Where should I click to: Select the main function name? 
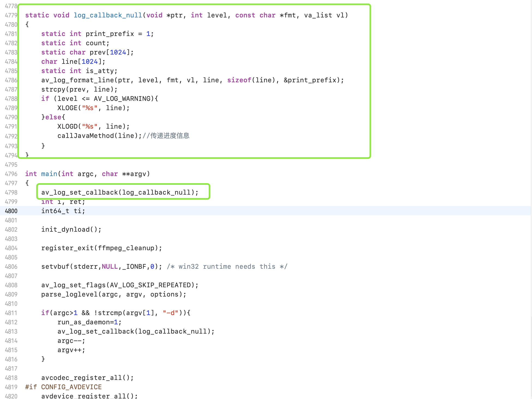[x=49, y=174]
